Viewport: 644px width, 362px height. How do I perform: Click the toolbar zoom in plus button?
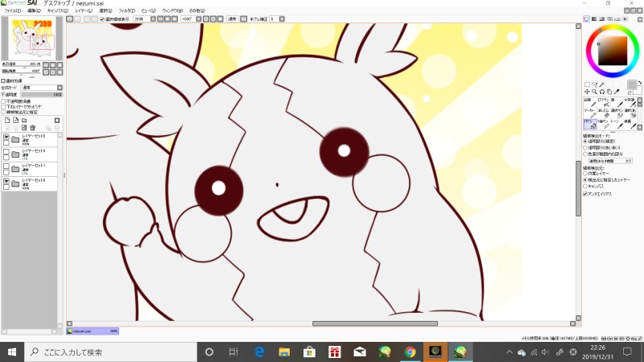[167, 19]
